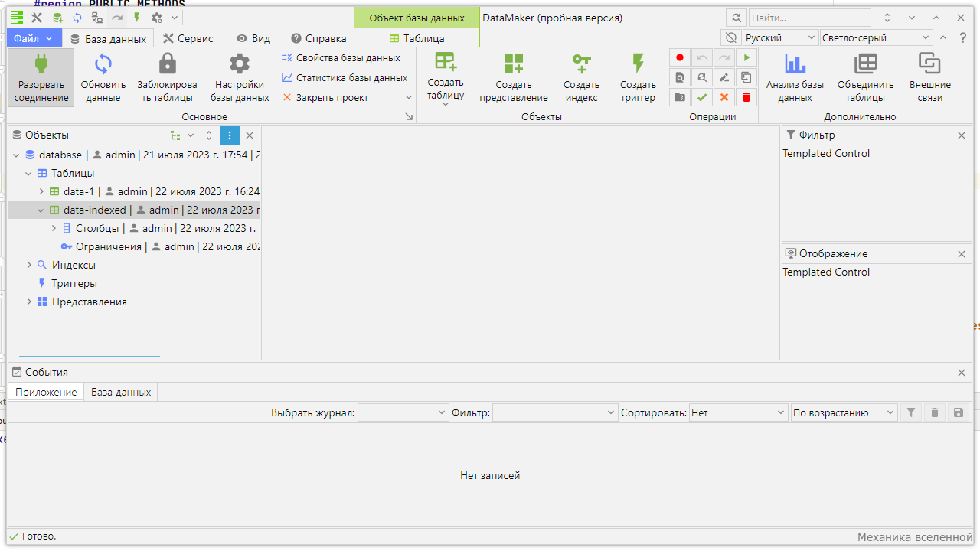Click Создать триггер lightning icon
The image size is (980, 551).
(x=638, y=64)
